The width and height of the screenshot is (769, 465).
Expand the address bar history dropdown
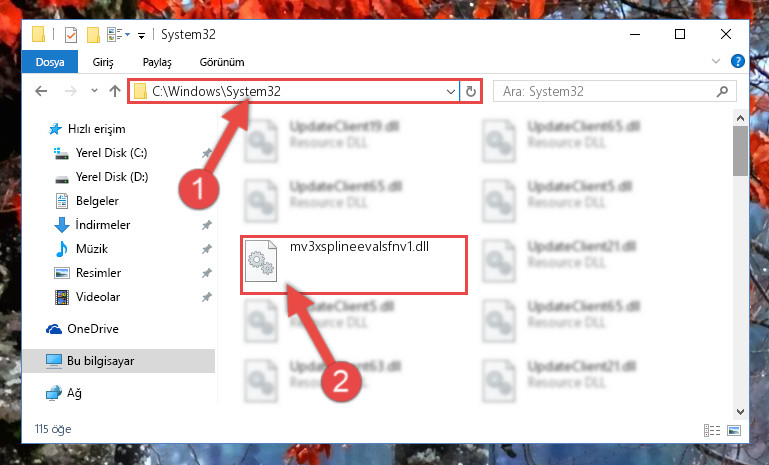(451, 91)
